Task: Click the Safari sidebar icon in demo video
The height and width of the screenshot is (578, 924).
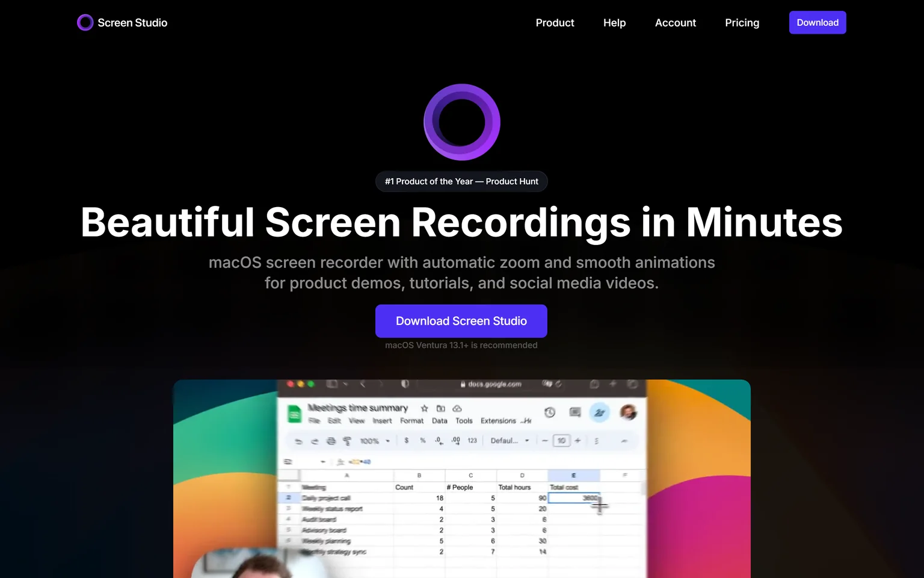Action: (x=331, y=384)
